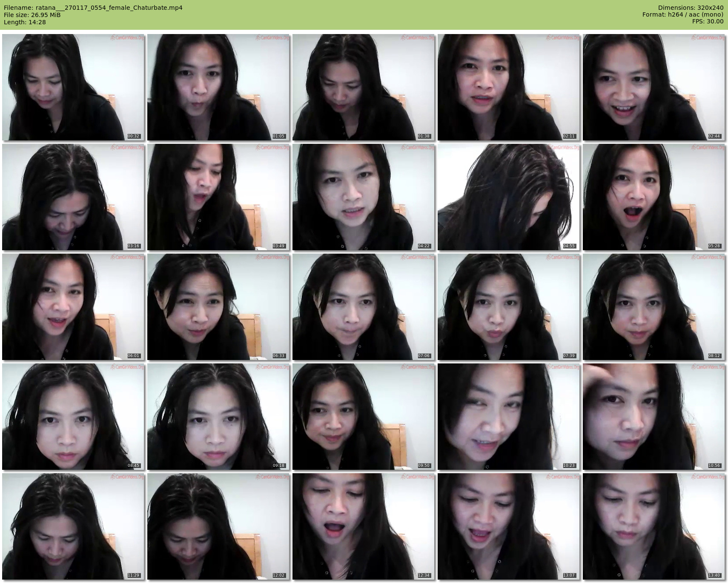Select the 12:34 thumbnail
Screen dimensions: 728x583
[x=364, y=526]
